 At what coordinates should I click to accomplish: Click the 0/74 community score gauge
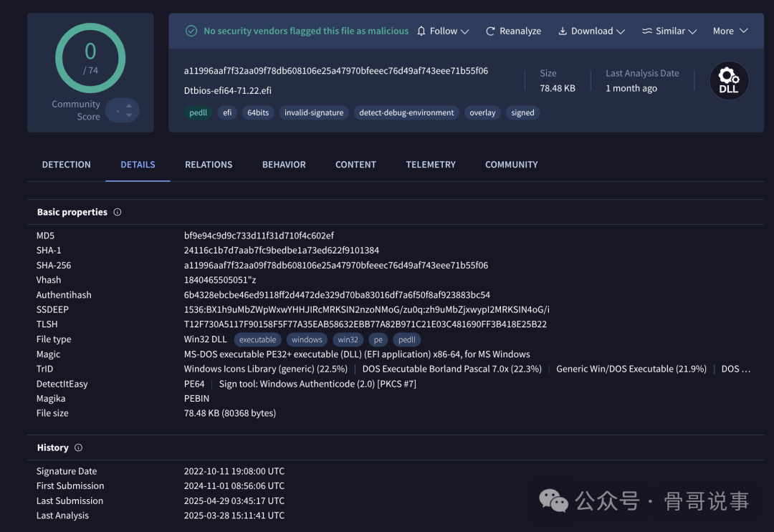(x=90, y=58)
